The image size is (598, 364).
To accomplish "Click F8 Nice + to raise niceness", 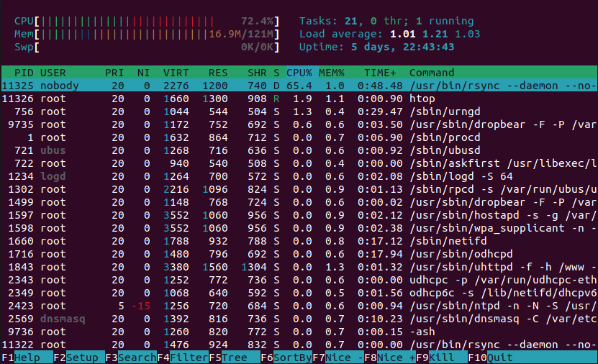I will tap(390, 358).
